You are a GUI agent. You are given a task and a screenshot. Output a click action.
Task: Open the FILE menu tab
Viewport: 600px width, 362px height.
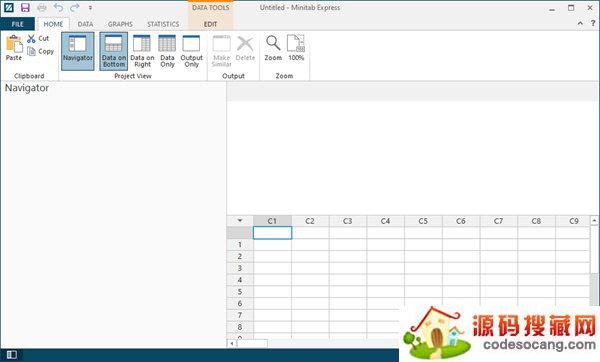(18, 24)
